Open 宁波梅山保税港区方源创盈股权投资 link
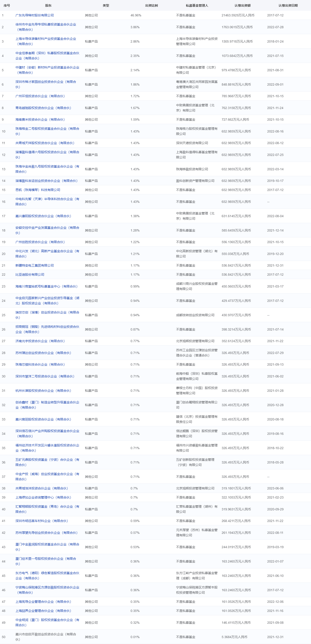Image resolution: width=311 pixels, height=644 pixels. [x=47, y=590]
